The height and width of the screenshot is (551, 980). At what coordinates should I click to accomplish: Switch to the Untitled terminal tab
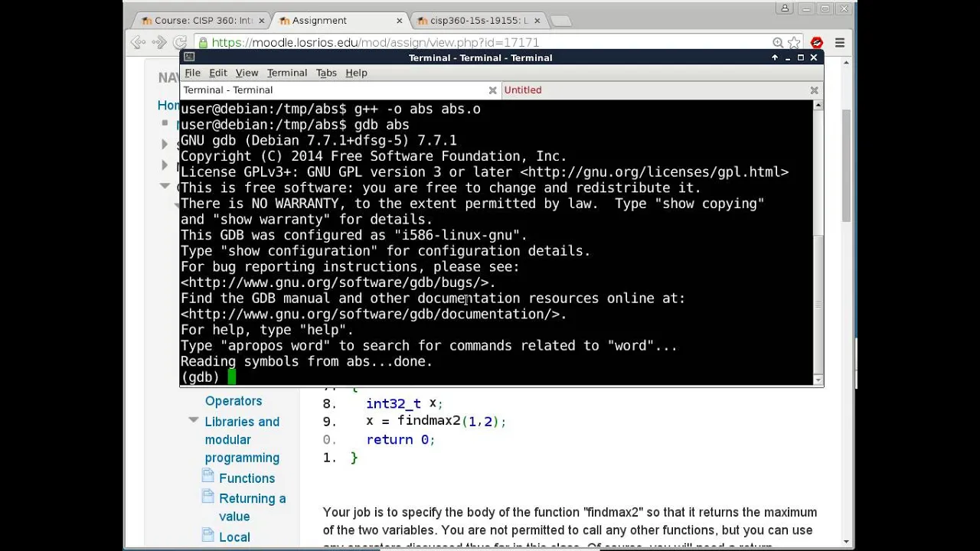(523, 90)
